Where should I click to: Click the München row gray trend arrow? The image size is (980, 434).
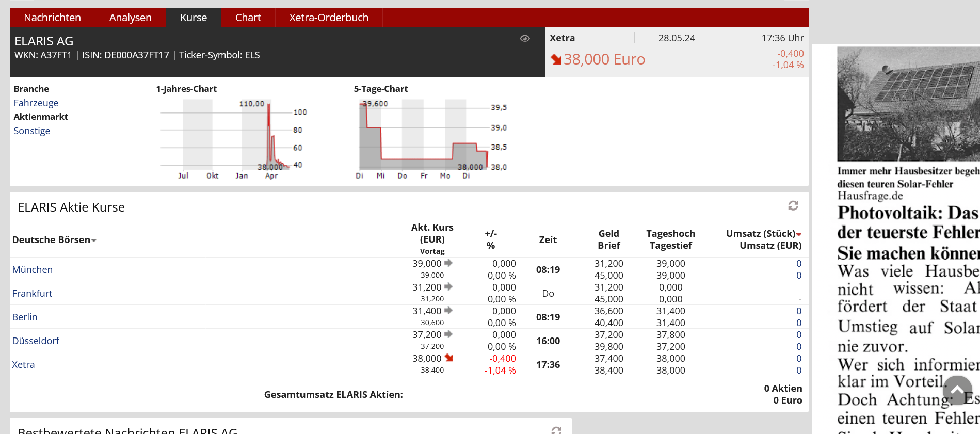point(448,263)
